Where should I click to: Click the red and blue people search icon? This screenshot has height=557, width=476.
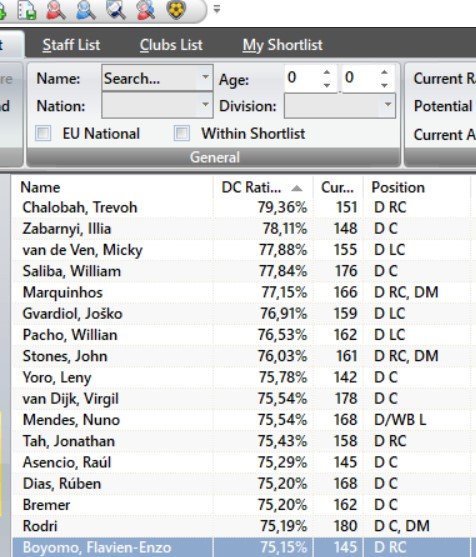[x=146, y=10]
